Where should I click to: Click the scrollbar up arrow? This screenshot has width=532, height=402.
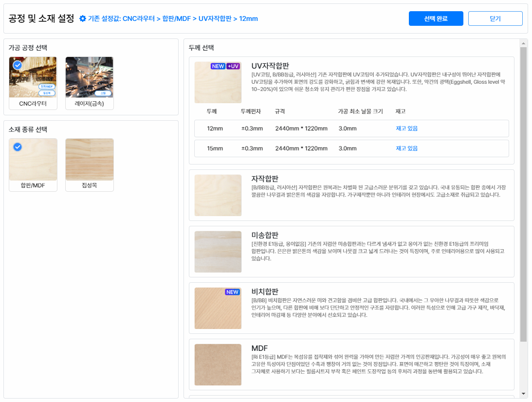(523, 43)
